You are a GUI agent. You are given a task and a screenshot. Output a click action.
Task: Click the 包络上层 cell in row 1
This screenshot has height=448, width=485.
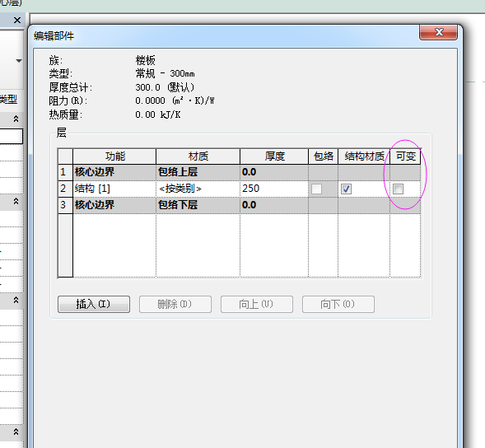[198, 172]
